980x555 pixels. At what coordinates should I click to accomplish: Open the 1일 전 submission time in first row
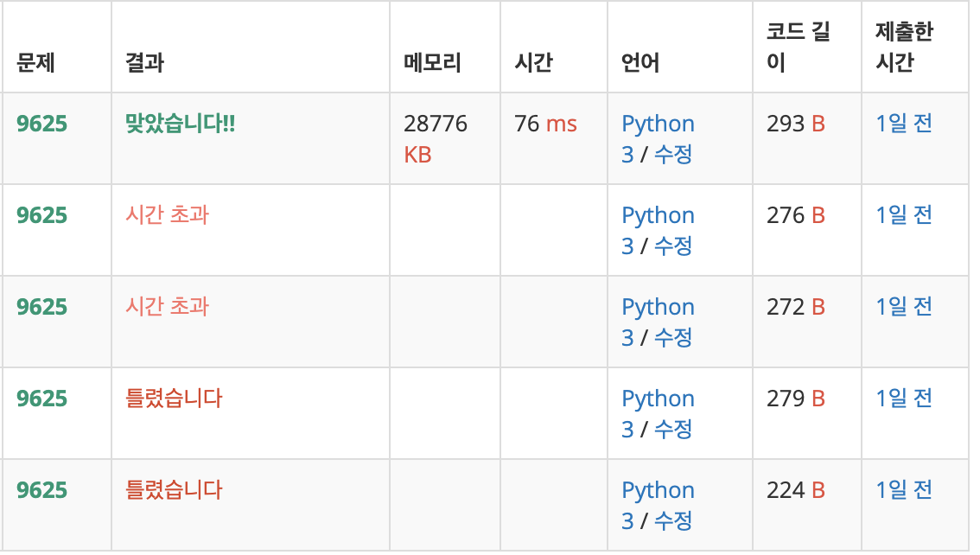(902, 124)
